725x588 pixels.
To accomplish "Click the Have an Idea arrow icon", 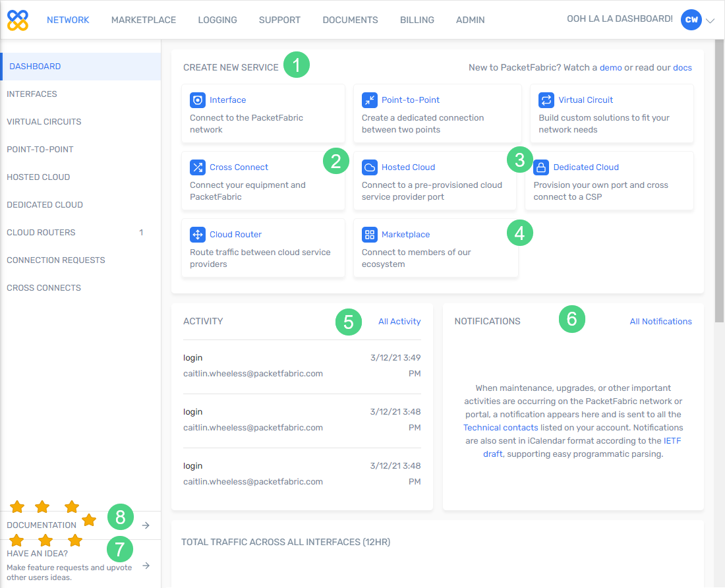I will point(146,566).
